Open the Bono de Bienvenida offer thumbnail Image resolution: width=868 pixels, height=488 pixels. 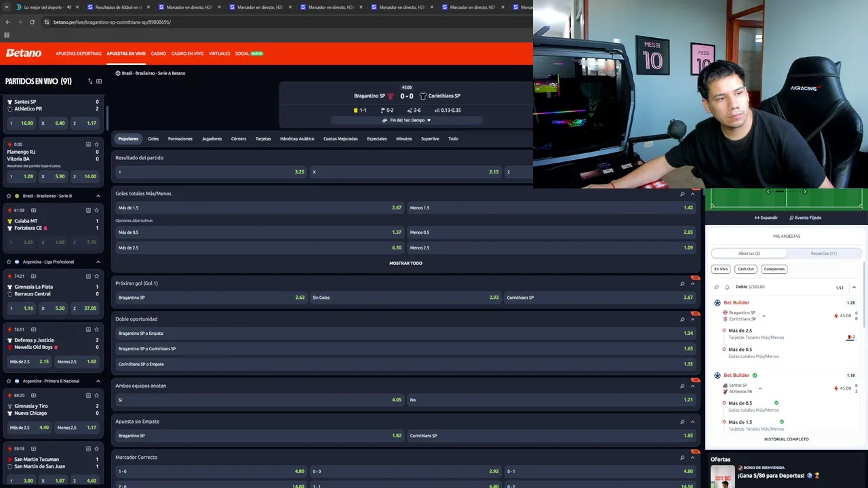722,476
